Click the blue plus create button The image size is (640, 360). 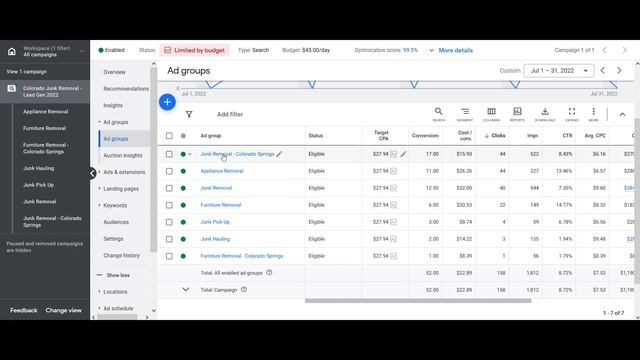click(167, 102)
